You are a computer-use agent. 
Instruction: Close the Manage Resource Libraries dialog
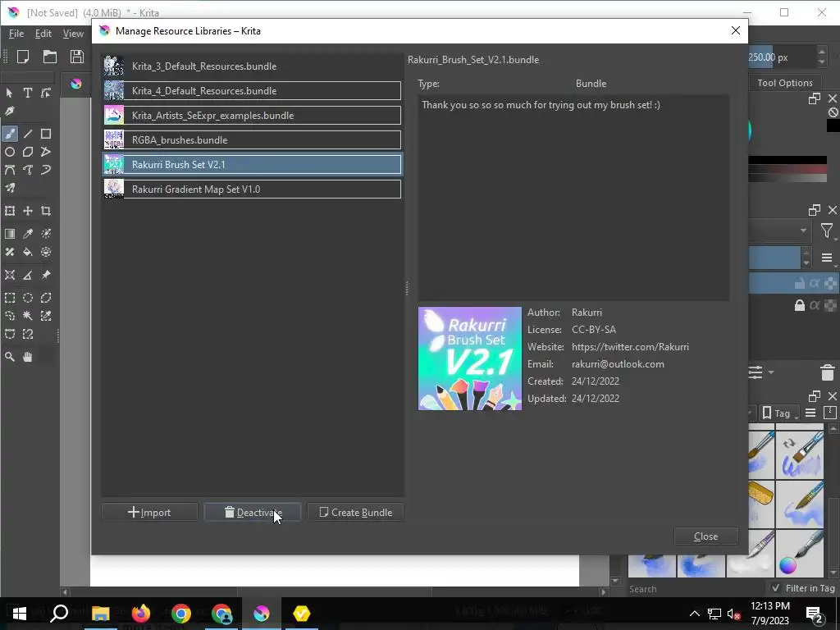[705, 536]
